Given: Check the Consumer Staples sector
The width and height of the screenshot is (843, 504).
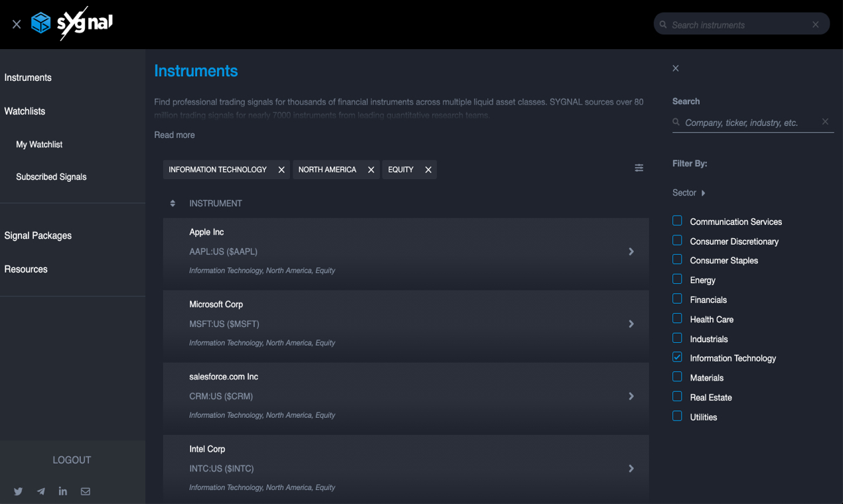Looking at the screenshot, I should pyautogui.click(x=677, y=259).
